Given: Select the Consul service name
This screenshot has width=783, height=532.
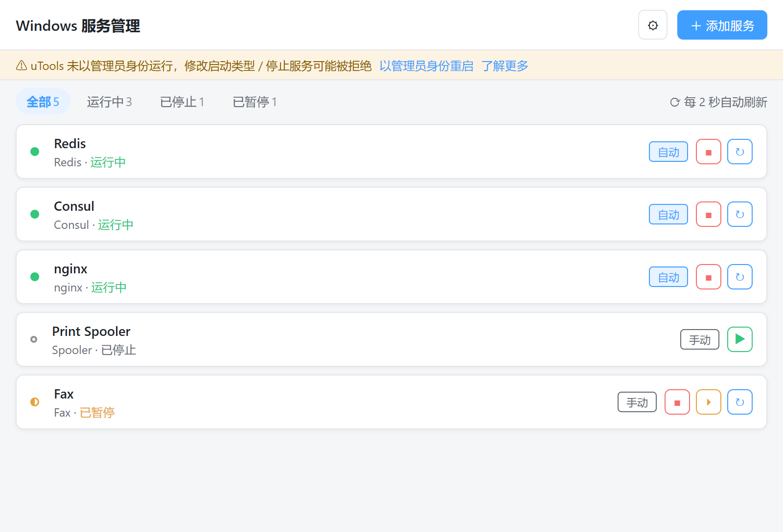Looking at the screenshot, I should coord(74,206).
